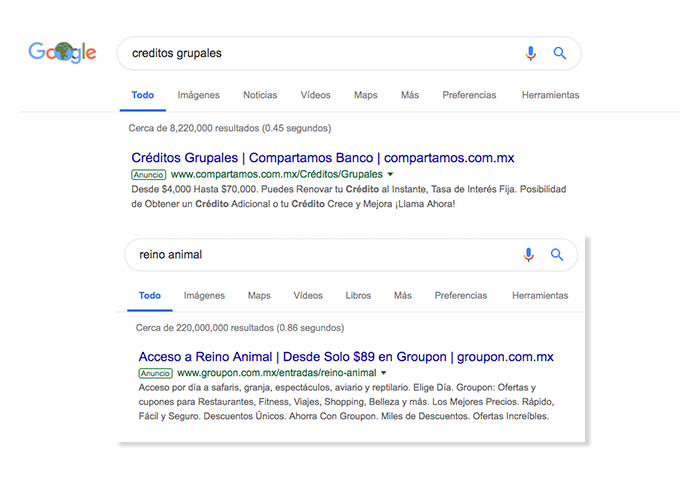700x495 pixels.
Task: Click the Google logo with globe doodle
Action: (62, 52)
